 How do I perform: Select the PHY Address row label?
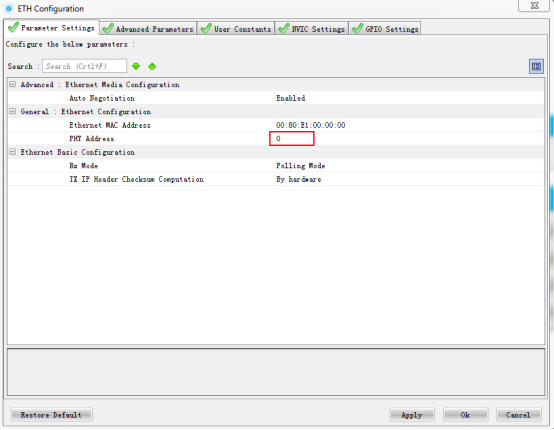point(92,139)
